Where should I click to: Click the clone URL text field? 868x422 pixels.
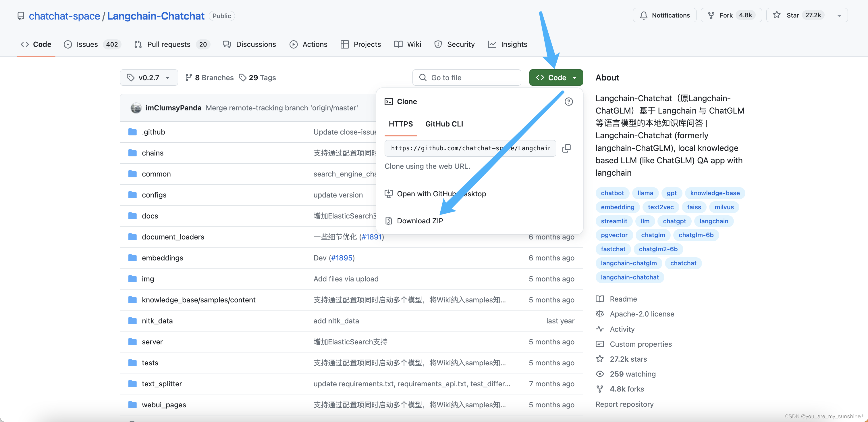[470, 148]
